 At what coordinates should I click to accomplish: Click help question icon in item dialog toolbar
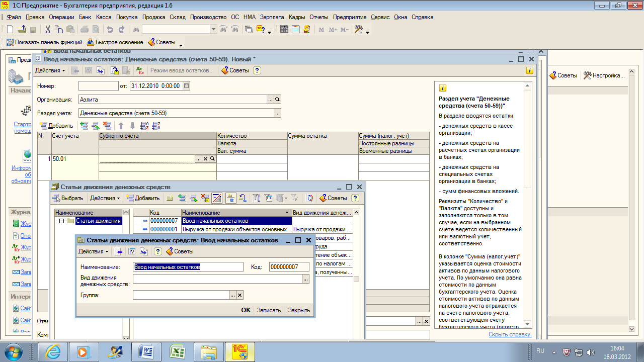[x=158, y=251]
